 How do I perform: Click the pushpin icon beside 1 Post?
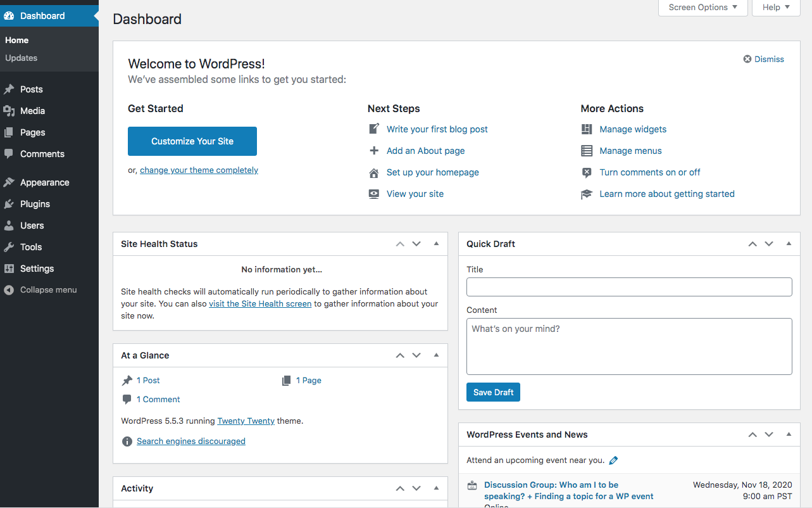127,381
